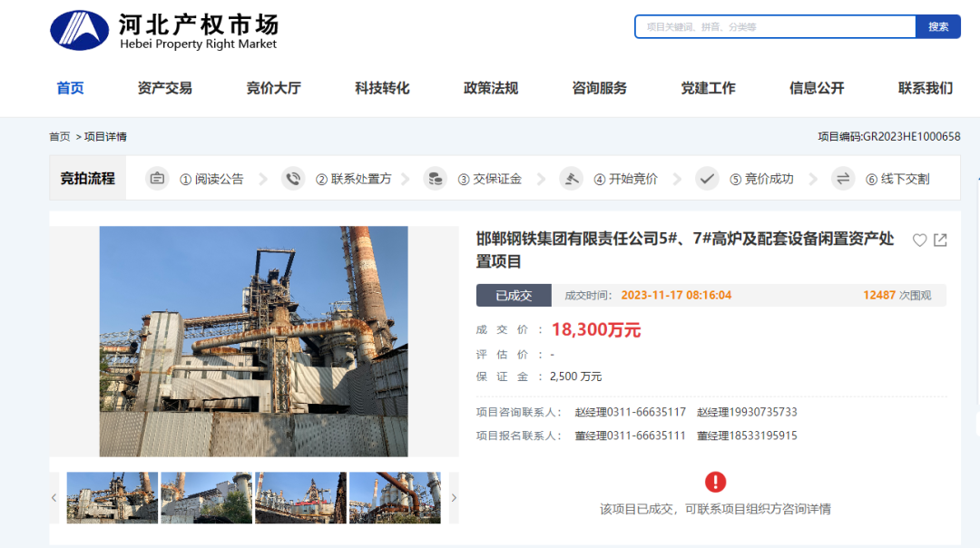Select the second gallery thumbnail
This screenshot has height=548, width=980.
click(x=207, y=497)
